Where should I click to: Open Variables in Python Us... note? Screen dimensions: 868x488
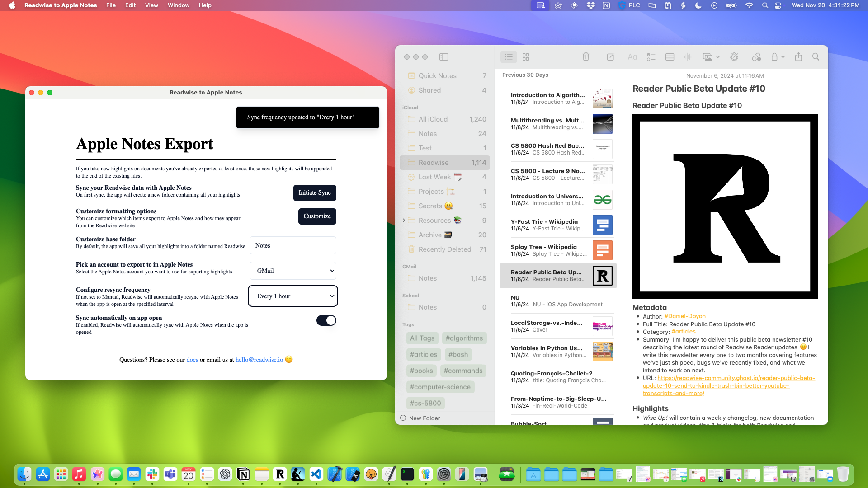pos(558,352)
